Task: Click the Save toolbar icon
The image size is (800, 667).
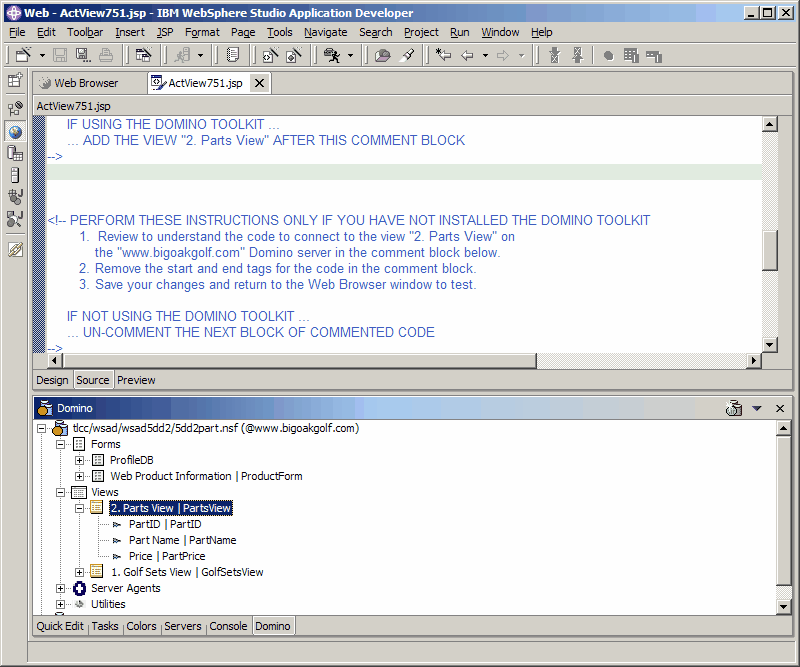Action: point(60,55)
